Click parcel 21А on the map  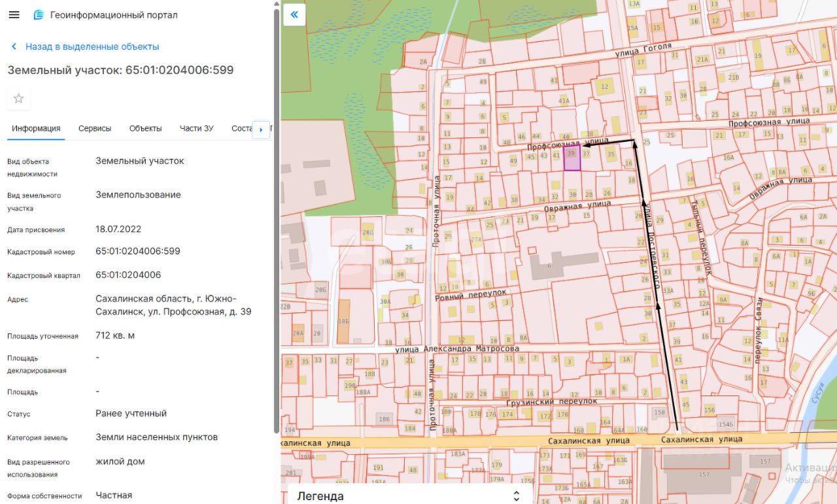(702, 59)
